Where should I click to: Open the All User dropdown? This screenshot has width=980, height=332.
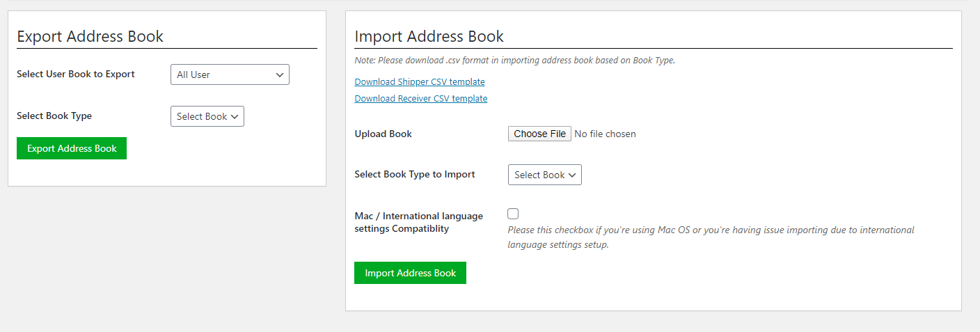tap(230, 74)
